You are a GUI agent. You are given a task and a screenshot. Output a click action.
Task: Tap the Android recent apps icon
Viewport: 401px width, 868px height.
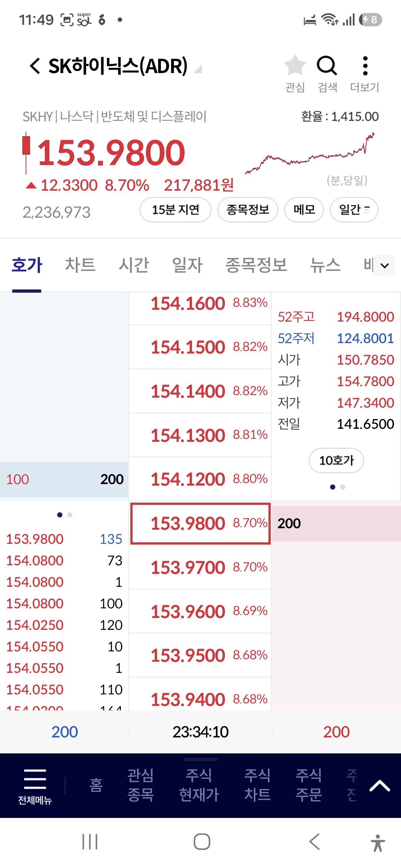click(x=90, y=841)
